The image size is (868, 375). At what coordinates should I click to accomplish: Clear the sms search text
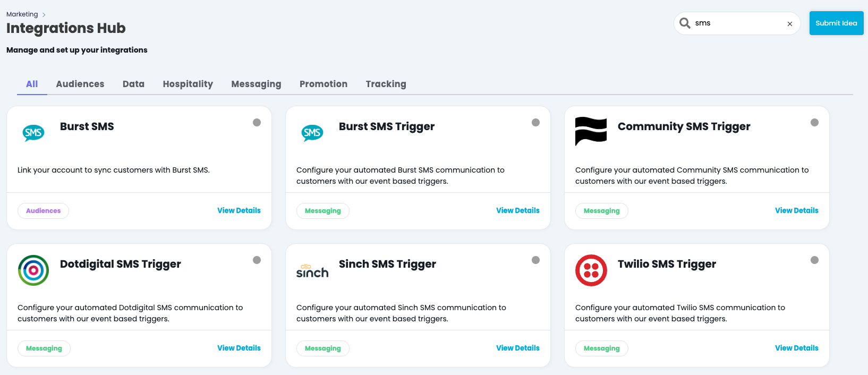click(x=790, y=24)
